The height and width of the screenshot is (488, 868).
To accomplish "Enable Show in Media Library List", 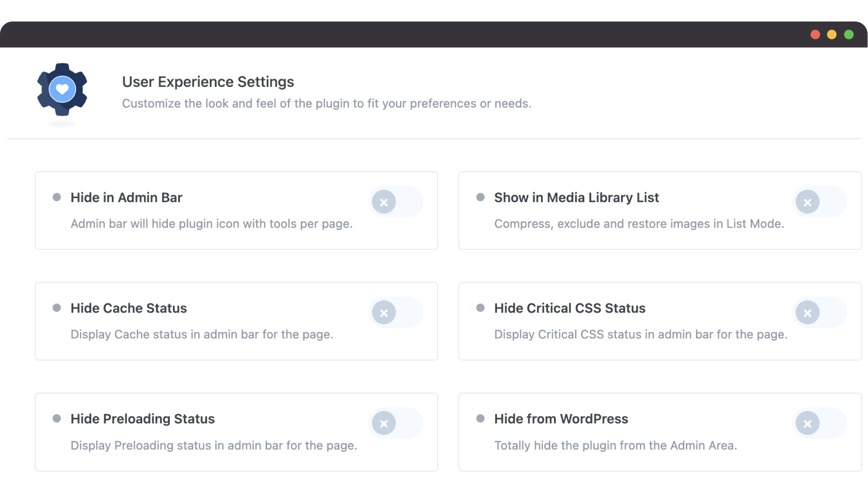I will [x=819, y=202].
